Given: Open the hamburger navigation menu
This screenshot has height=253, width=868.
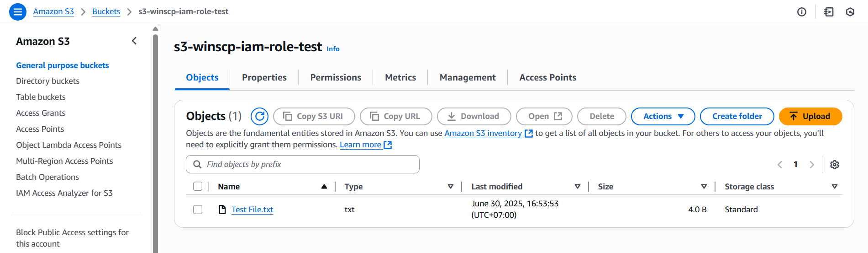Looking at the screenshot, I should (x=18, y=12).
